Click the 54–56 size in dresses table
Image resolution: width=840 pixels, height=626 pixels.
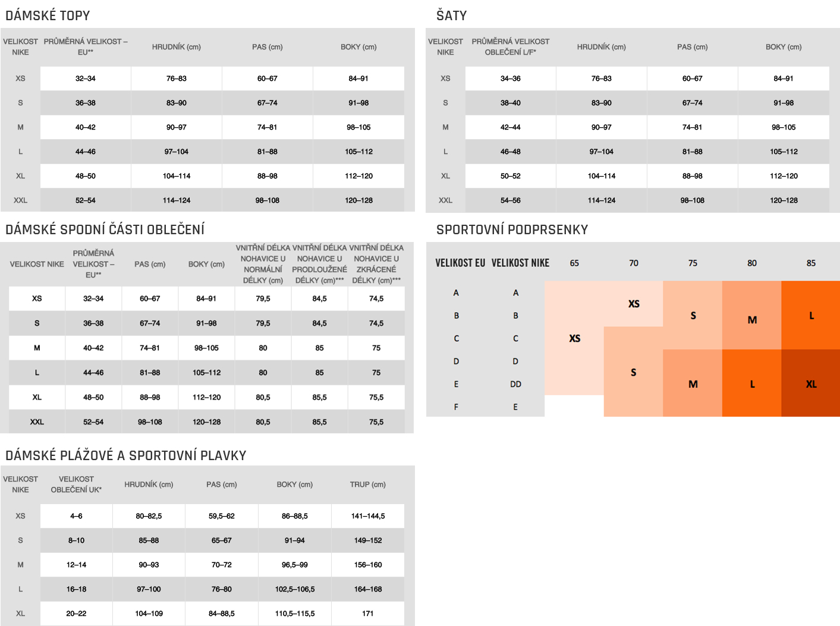coord(510,200)
